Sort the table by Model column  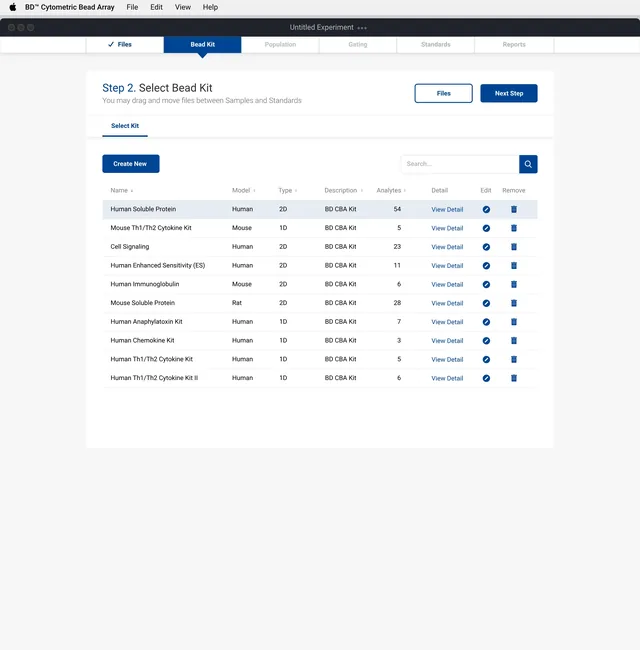[243, 190]
